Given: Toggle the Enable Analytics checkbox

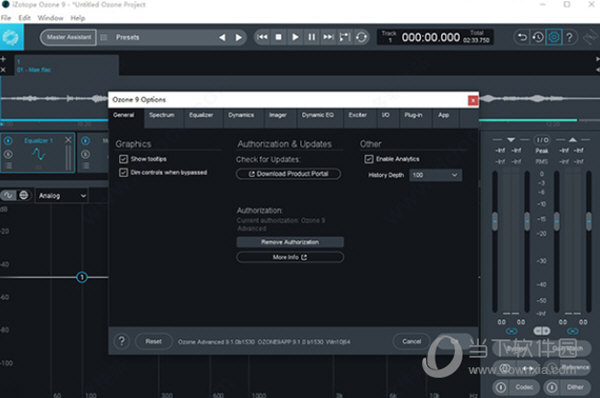Looking at the screenshot, I should click(x=368, y=159).
